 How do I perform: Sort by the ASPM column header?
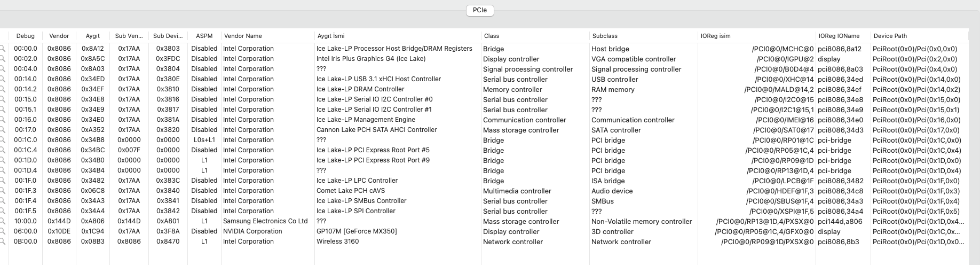[x=204, y=36]
